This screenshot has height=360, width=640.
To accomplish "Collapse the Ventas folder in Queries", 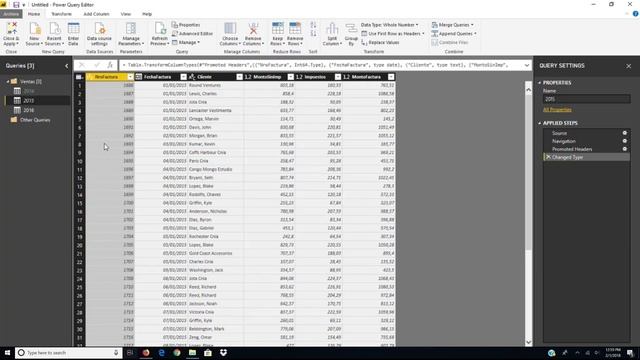I will pos(8,82).
